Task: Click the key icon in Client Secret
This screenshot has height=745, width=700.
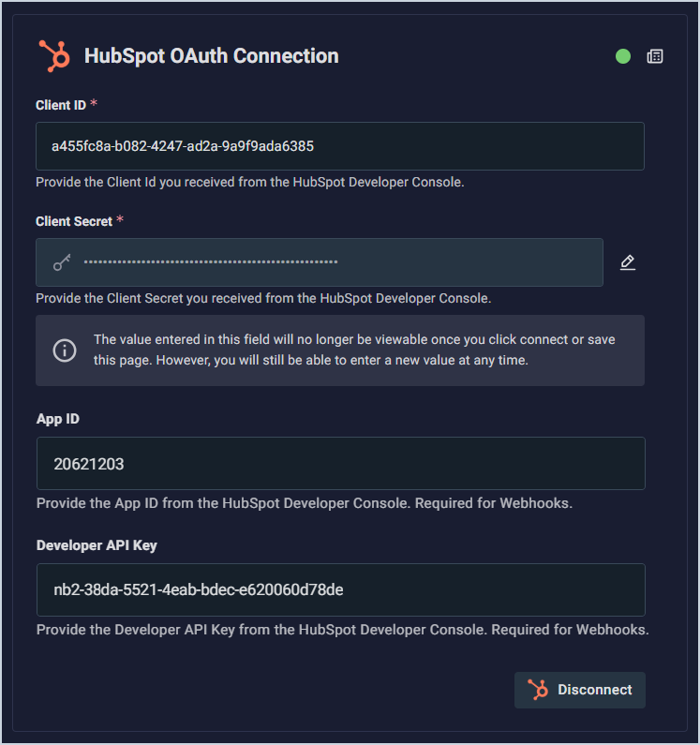Action: pyautogui.click(x=62, y=263)
